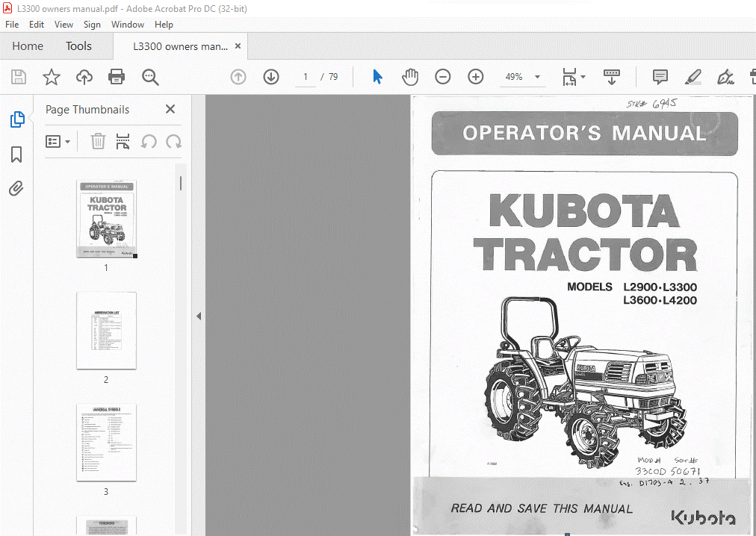
Task: Open the View menu
Action: point(63,25)
